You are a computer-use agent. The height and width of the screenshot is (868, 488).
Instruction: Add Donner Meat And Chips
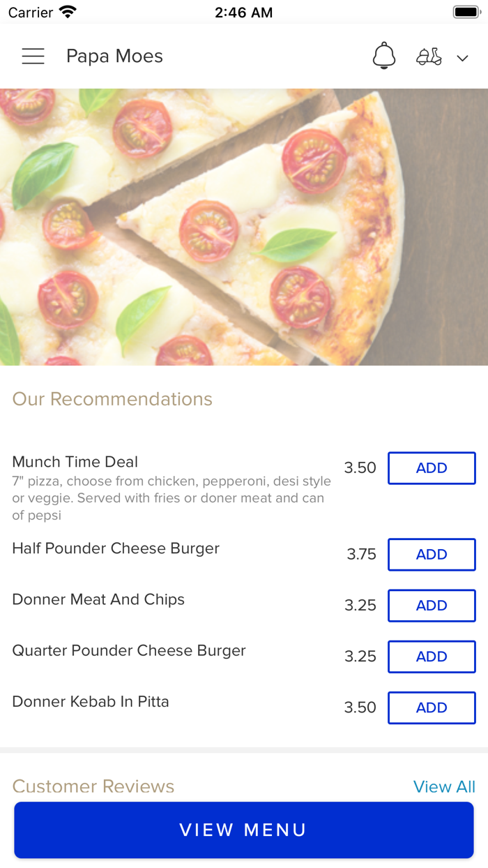click(x=432, y=606)
